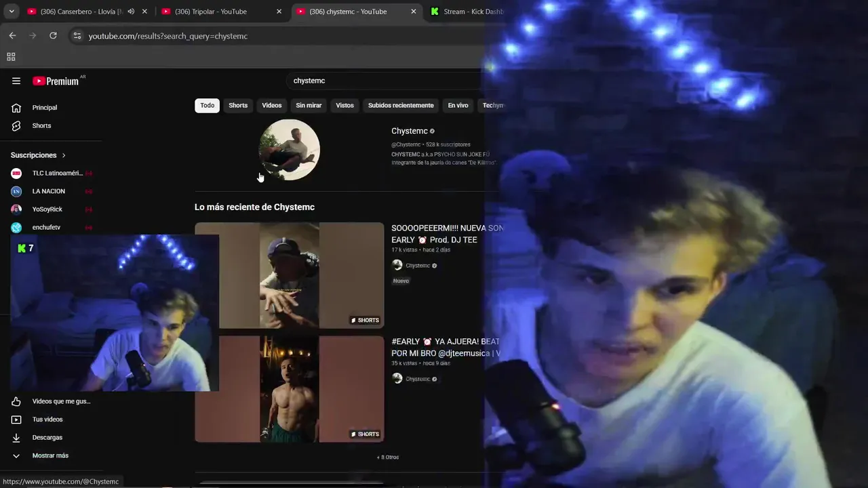The image size is (868, 488).
Task: Close the Canserbero - Llovía tab
Action: click(x=144, y=12)
